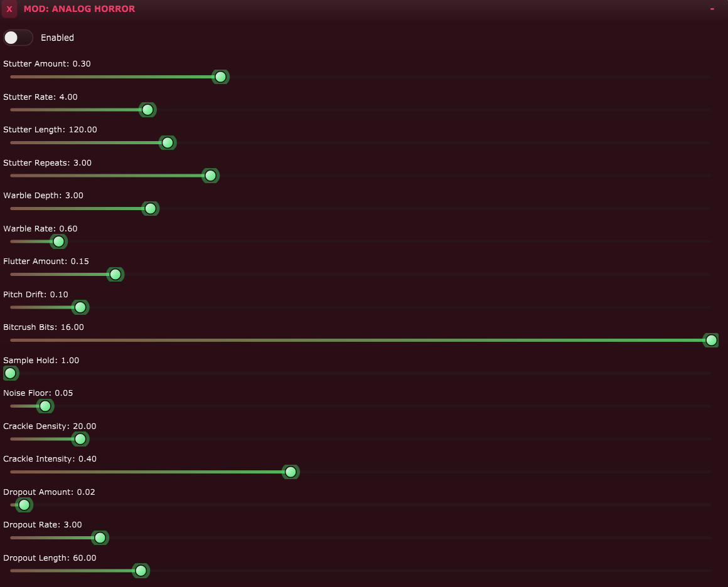The height and width of the screenshot is (587, 728).
Task: Collapse the panel with the minus button
Action: pyautogui.click(x=712, y=9)
